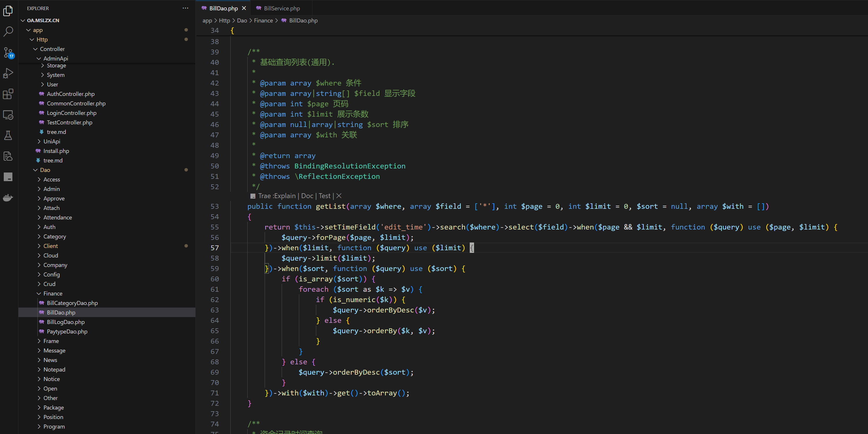Click the 'Http' breadcrumb segment
This screenshot has width=868, height=434.
click(x=224, y=20)
